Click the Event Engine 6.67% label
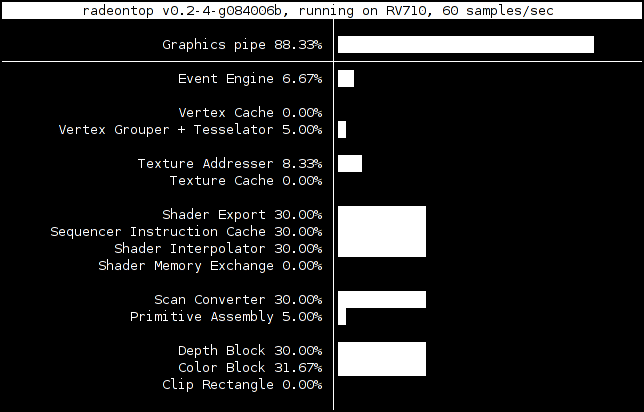644x412 pixels. tap(250, 78)
